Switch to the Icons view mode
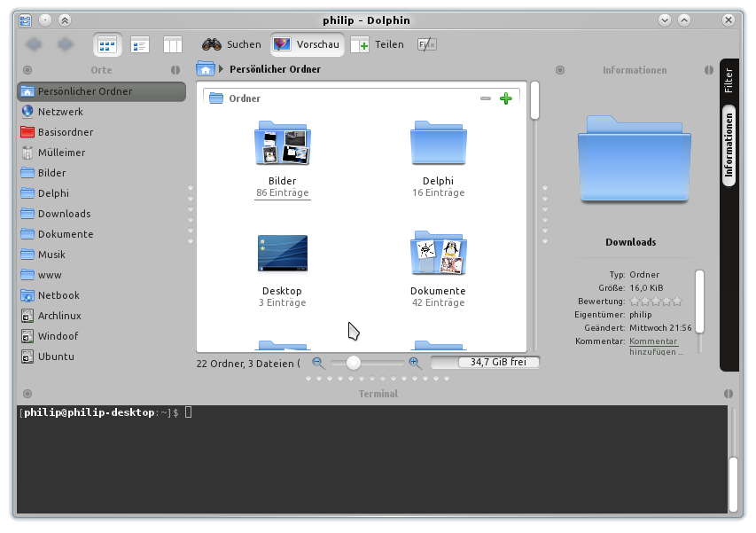The image size is (756, 533). [107, 45]
